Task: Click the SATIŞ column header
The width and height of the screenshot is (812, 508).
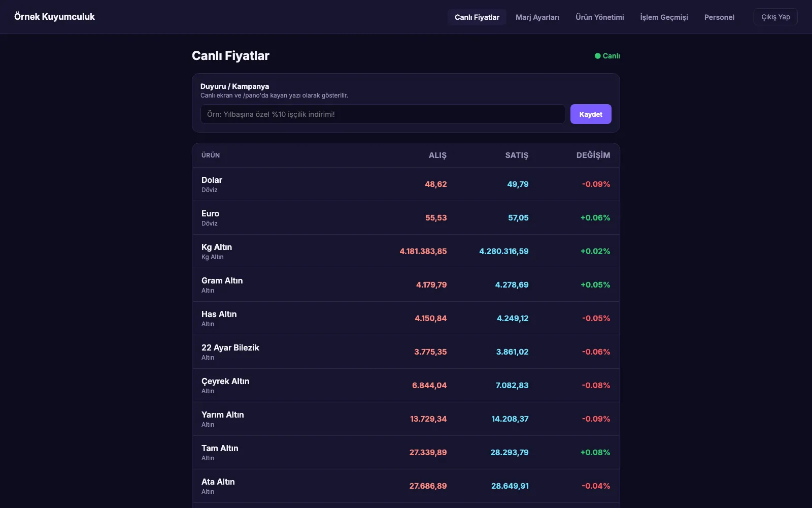Action: 517,155
